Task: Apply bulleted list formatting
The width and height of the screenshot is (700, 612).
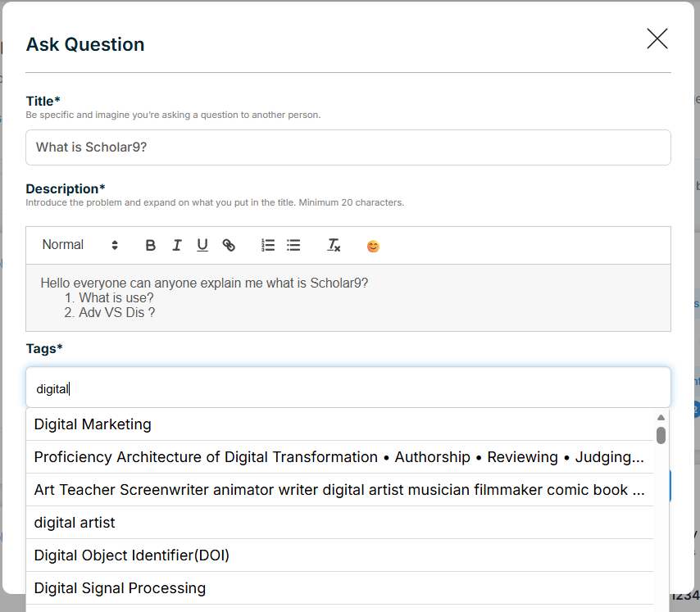Action: tap(293, 245)
